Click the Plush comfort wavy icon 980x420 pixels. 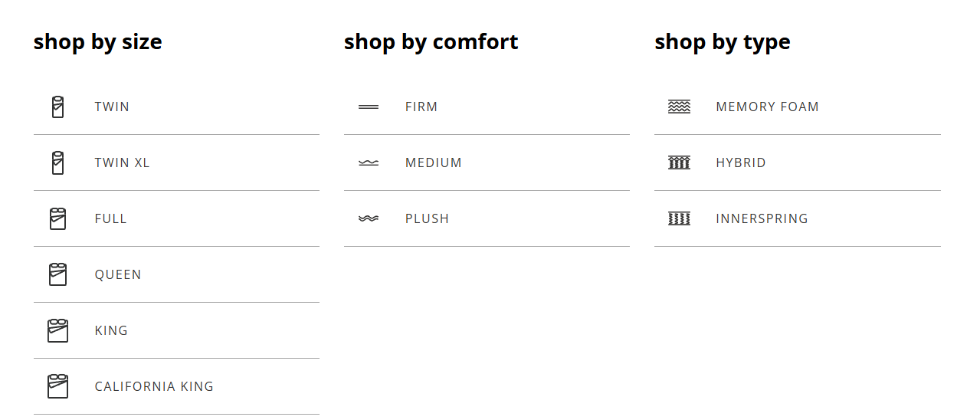[369, 219]
